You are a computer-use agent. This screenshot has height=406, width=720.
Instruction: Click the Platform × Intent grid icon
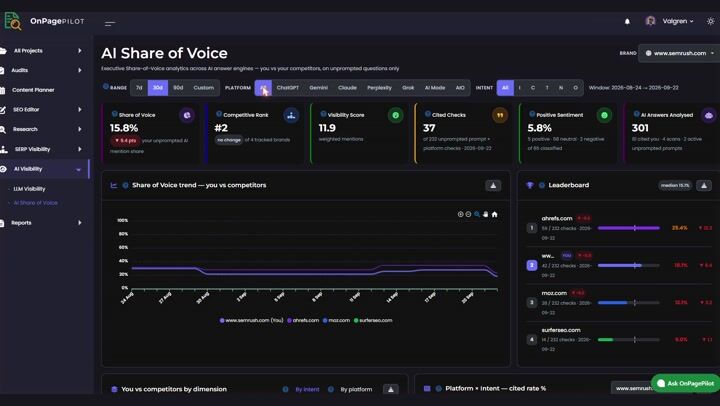click(x=427, y=389)
